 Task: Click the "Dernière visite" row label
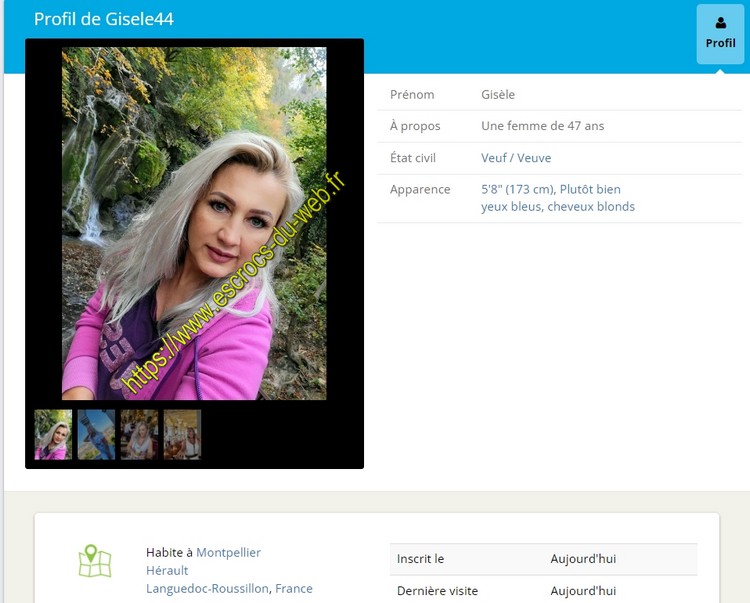click(437, 591)
